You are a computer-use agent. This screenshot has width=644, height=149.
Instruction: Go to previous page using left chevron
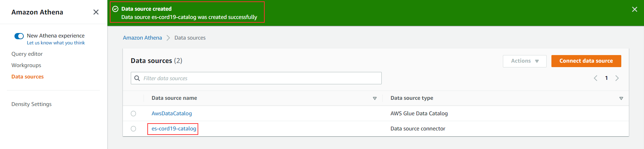tap(595, 78)
